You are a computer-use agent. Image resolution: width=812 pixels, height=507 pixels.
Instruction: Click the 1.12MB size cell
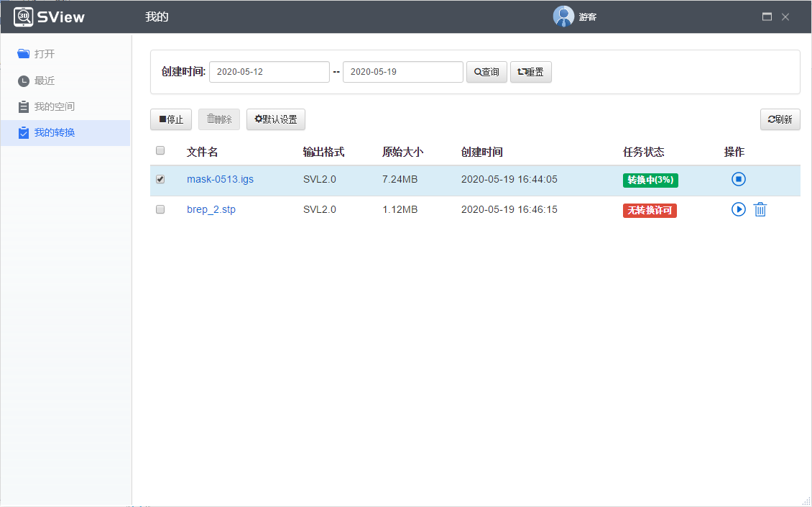400,209
